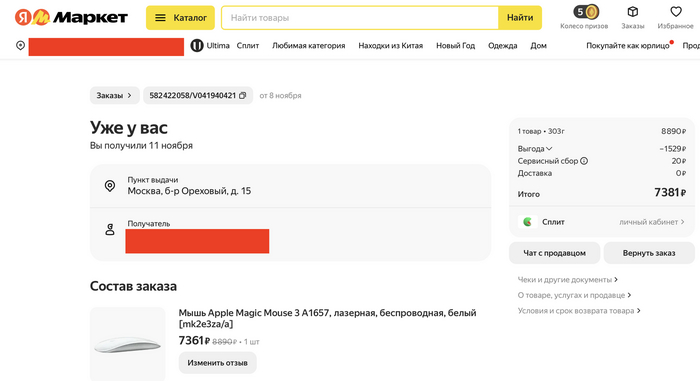Open Покупайте как юрлицо link
The width and height of the screenshot is (700, 381).
[x=628, y=46]
